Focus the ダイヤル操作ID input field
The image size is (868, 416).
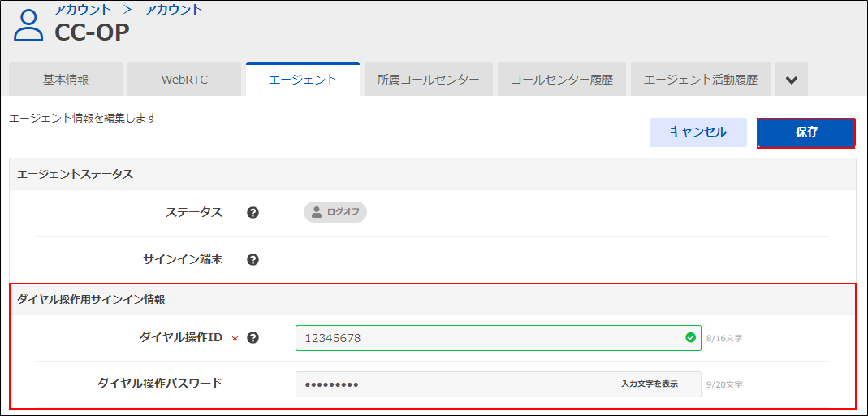487,338
